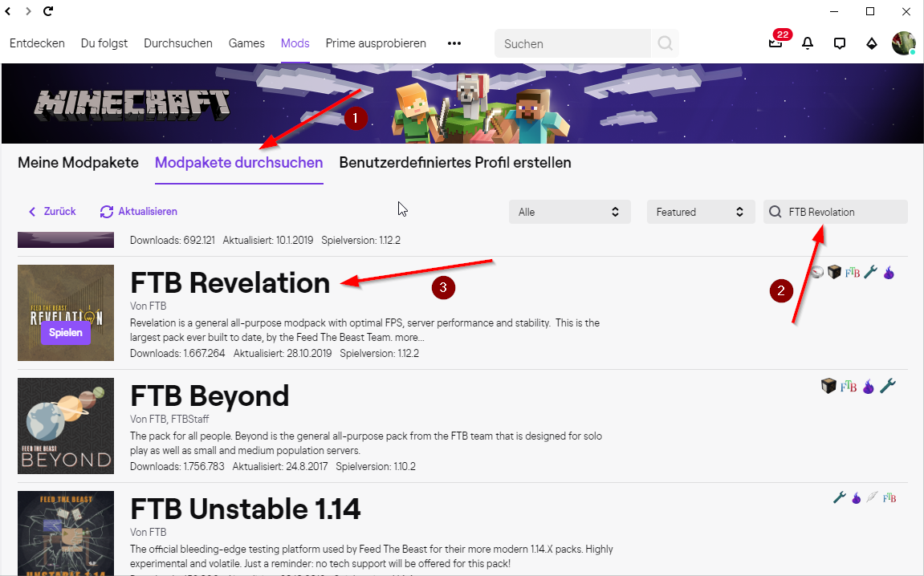Select the Mods tab
924x576 pixels.
point(295,43)
